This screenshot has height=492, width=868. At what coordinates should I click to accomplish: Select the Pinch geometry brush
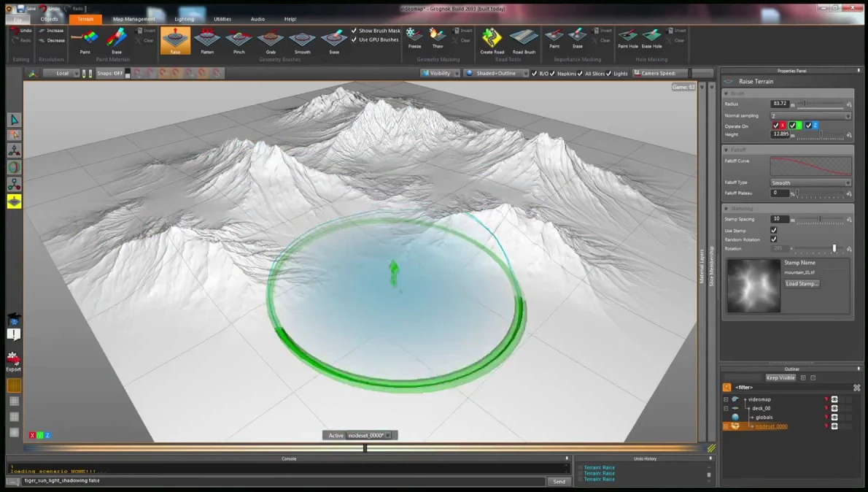coord(239,40)
